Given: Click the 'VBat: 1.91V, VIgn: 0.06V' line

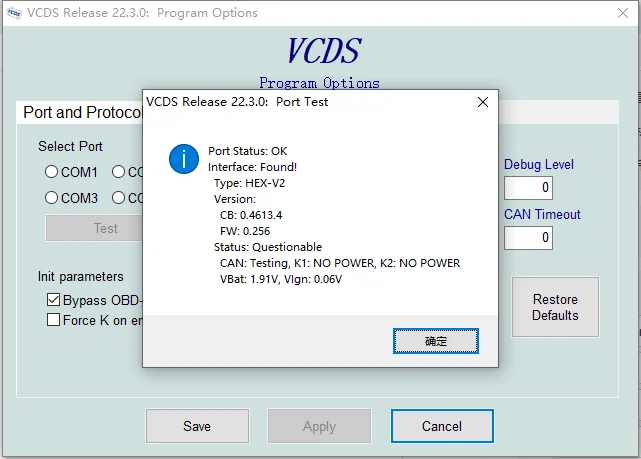Looking at the screenshot, I should coord(281,280).
